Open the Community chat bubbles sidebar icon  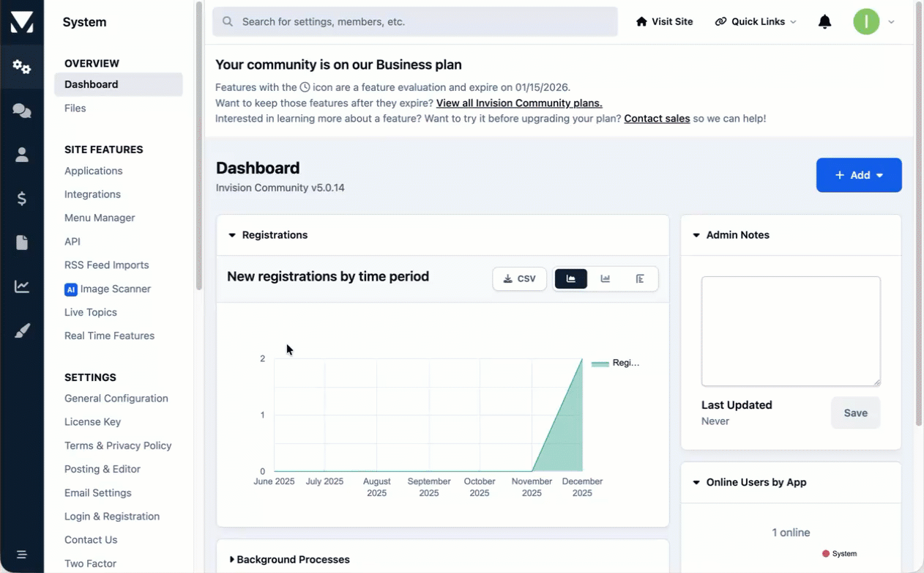pos(22,111)
